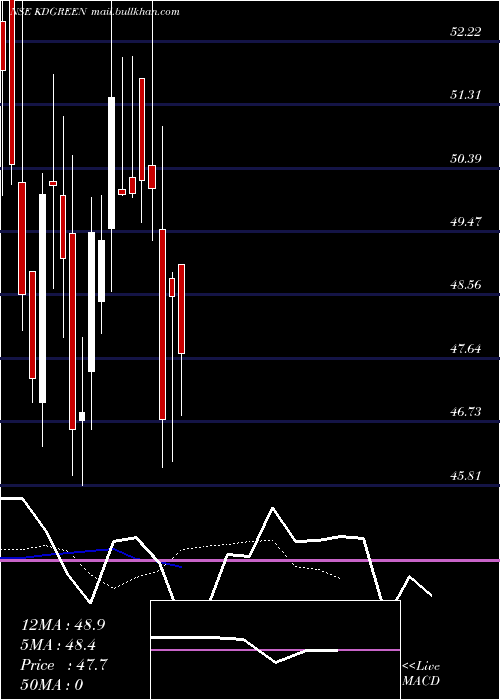Click the '12MA : 48.9' reading
The image size is (500, 700).
point(63,625)
